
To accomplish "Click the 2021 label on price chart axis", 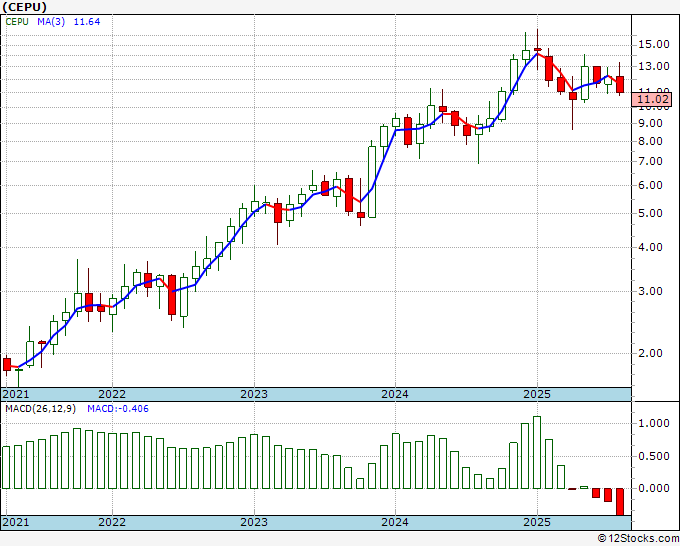I will click(16, 394).
